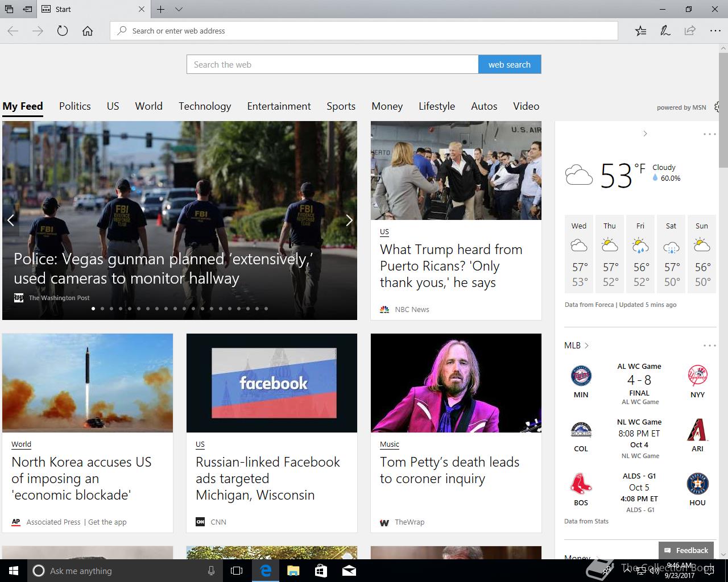Switch to the Entertainment tab
The width and height of the screenshot is (728, 582).
279,106
